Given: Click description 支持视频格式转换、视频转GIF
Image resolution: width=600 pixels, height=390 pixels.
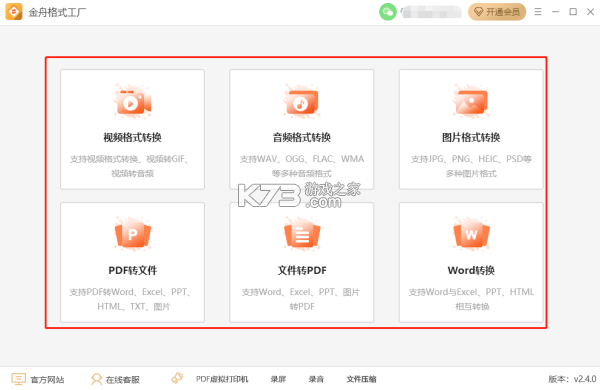Looking at the screenshot, I should click(129, 159).
